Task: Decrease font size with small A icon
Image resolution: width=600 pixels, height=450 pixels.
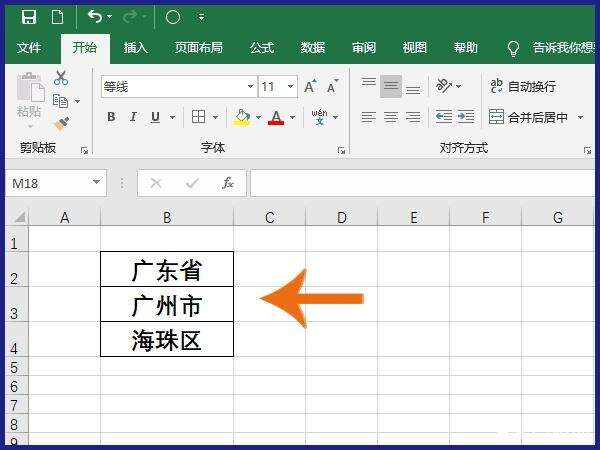Action: coord(333,86)
